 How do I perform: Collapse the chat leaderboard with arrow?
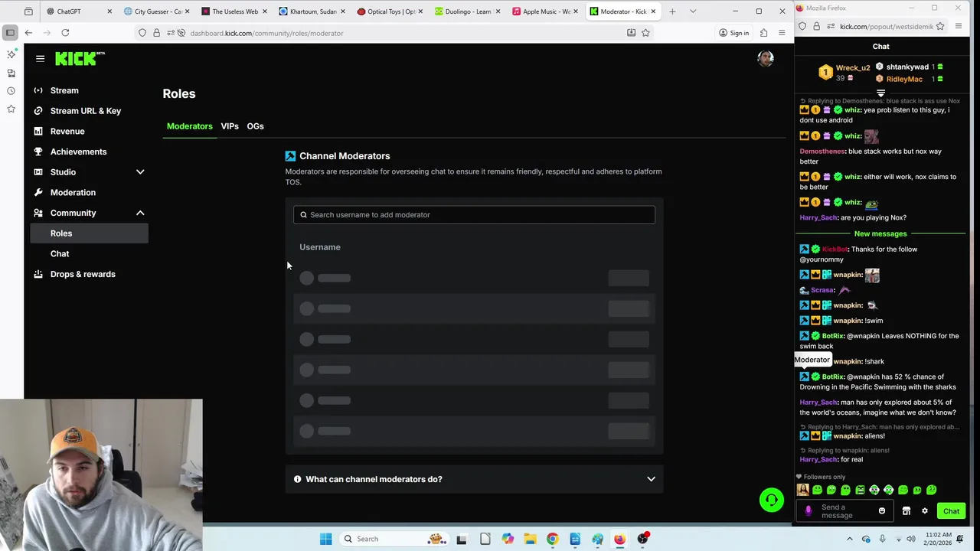pos(880,93)
